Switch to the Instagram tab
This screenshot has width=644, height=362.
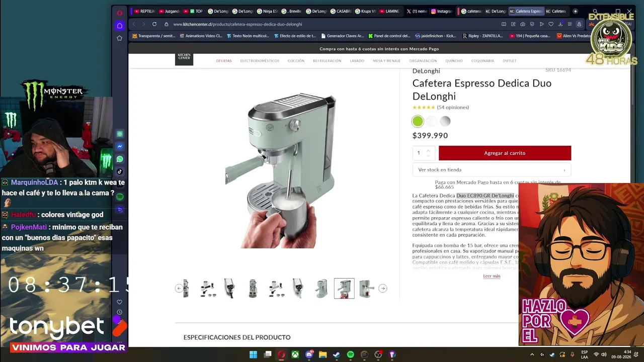coord(441,11)
